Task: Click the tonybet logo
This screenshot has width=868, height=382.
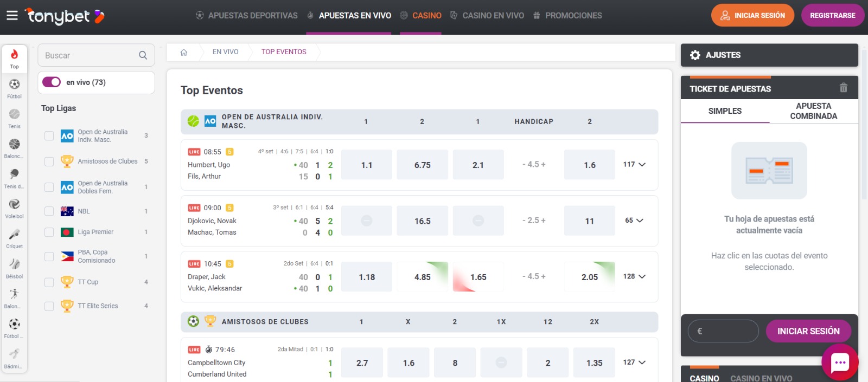Action: pos(65,16)
